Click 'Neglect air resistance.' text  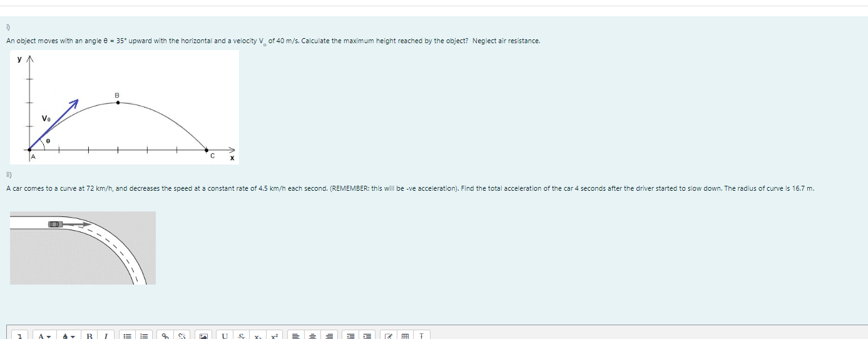[x=506, y=41]
